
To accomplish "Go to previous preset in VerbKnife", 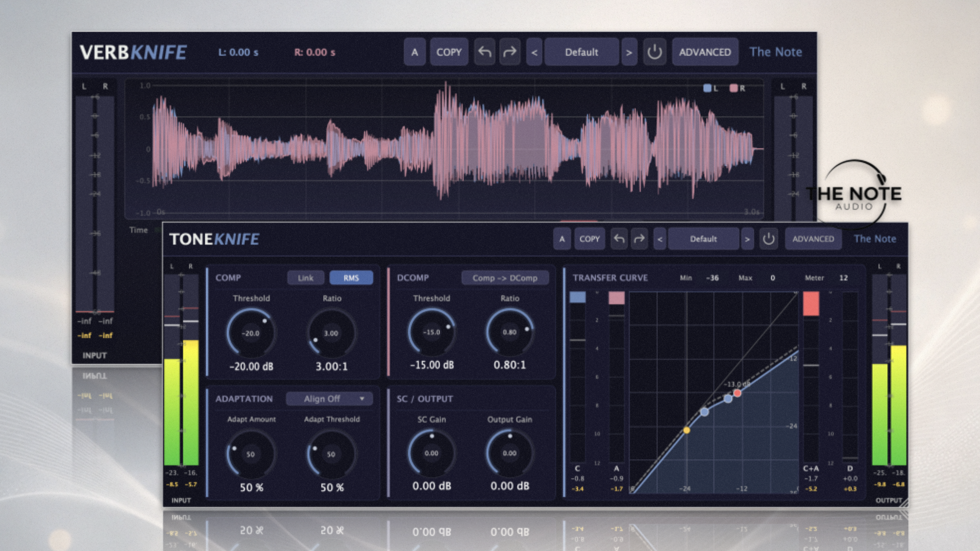I will 534,52.
